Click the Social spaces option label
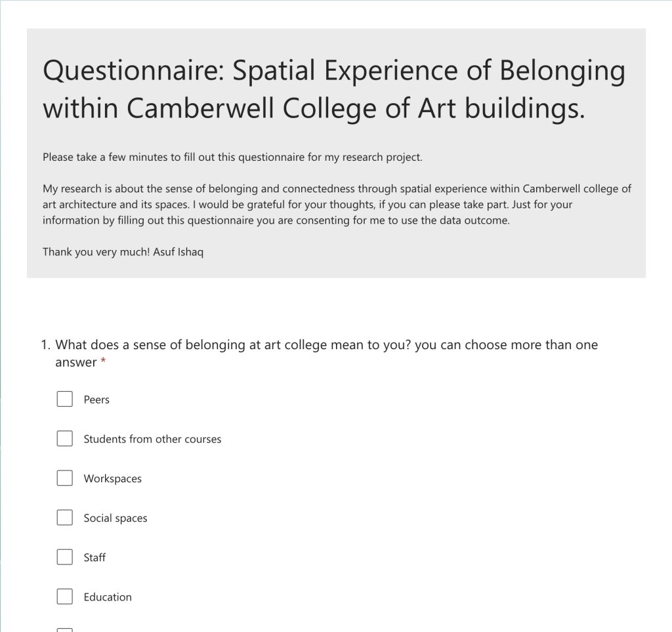 (x=115, y=518)
